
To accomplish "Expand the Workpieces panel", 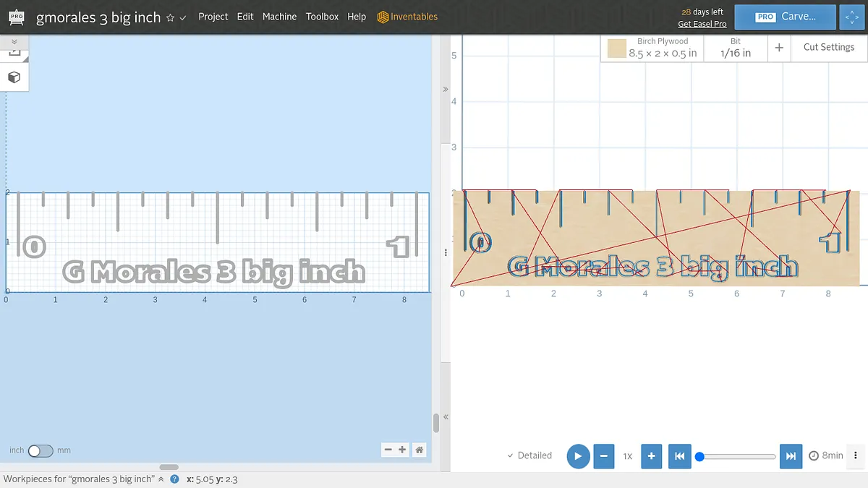I will 161,479.
